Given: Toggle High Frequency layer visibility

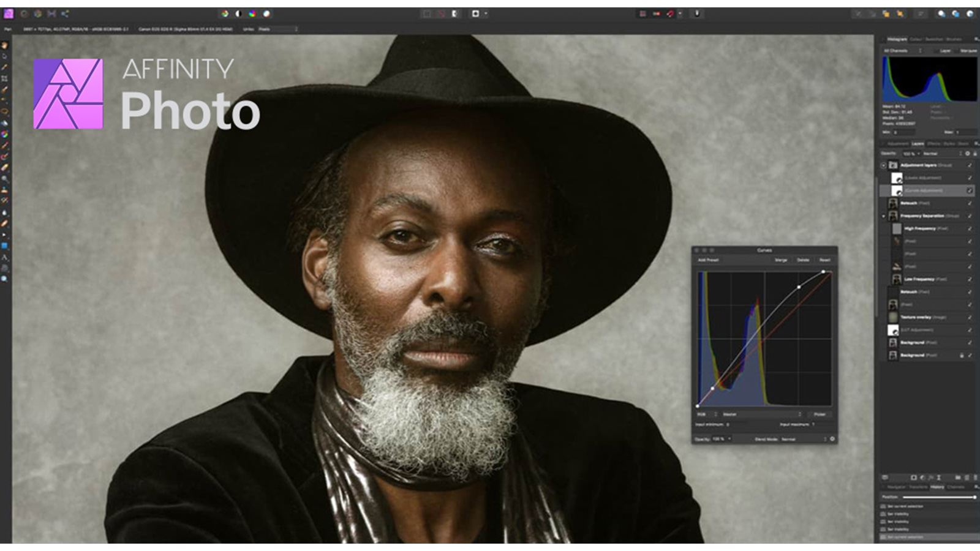Looking at the screenshot, I should [x=970, y=228].
